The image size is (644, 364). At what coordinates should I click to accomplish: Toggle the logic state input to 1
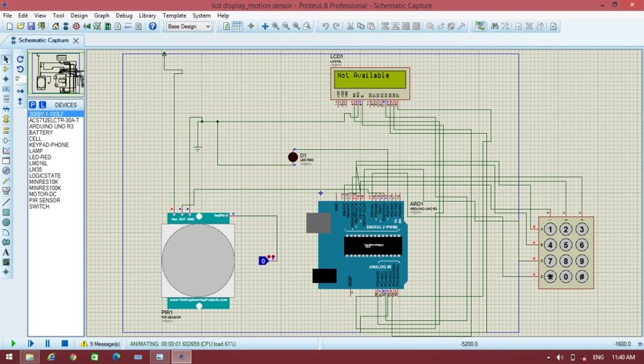click(263, 261)
